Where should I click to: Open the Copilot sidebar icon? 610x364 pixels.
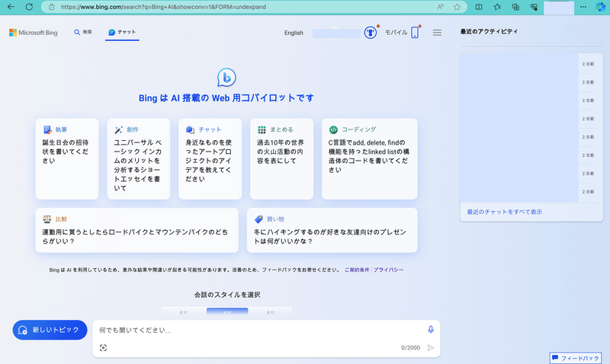(601, 7)
